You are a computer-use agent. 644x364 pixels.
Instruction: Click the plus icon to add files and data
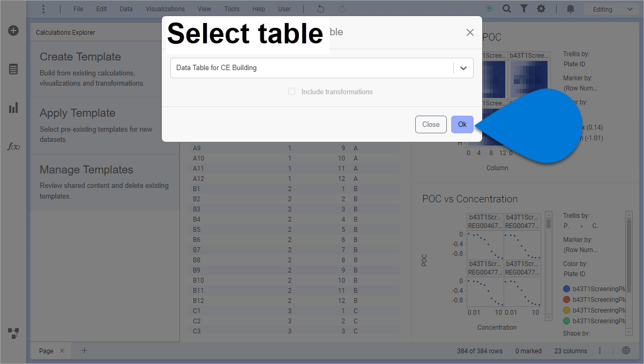click(13, 31)
